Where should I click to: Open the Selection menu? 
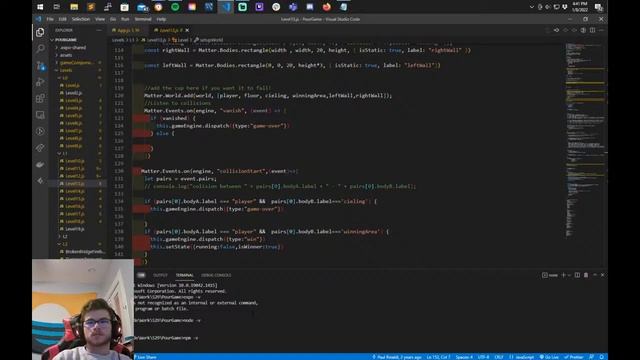(x=81, y=19)
